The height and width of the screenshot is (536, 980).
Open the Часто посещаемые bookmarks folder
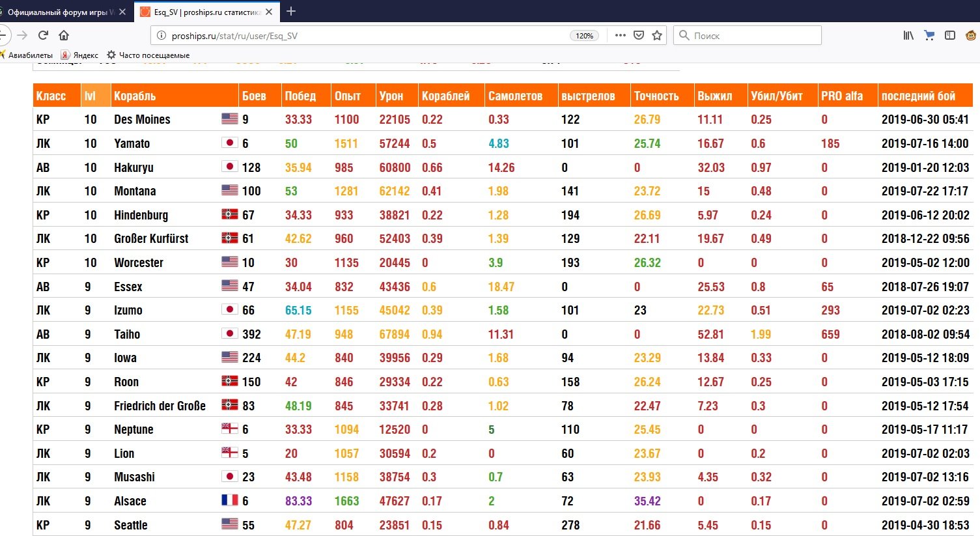148,55
